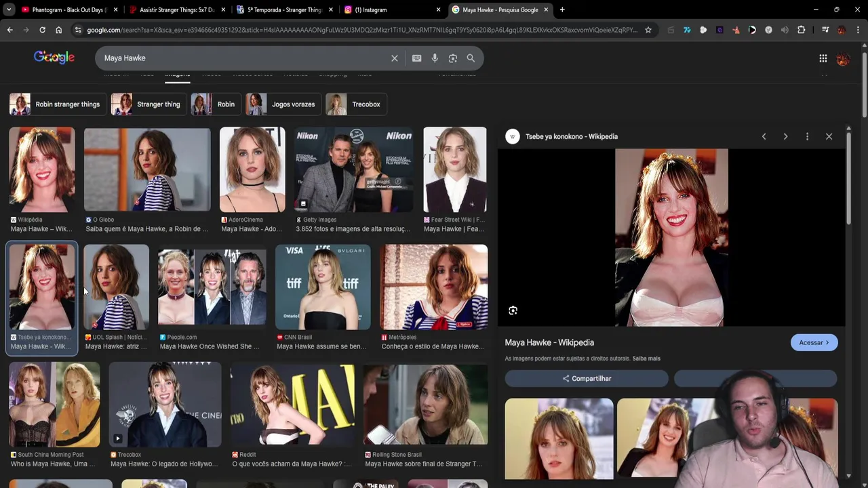The image size is (868, 488).
Task: Open the AdoroCinema image result
Action: pos(252,169)
